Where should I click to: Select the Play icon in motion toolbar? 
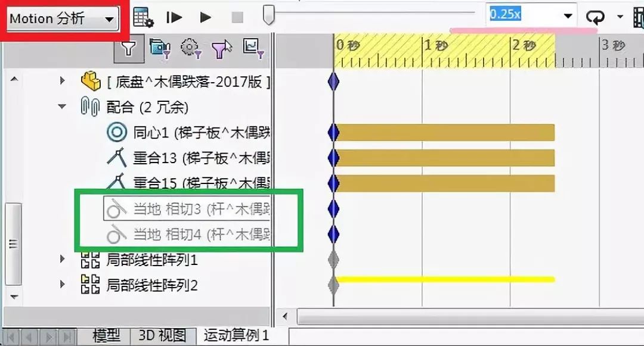click(206, 15)
